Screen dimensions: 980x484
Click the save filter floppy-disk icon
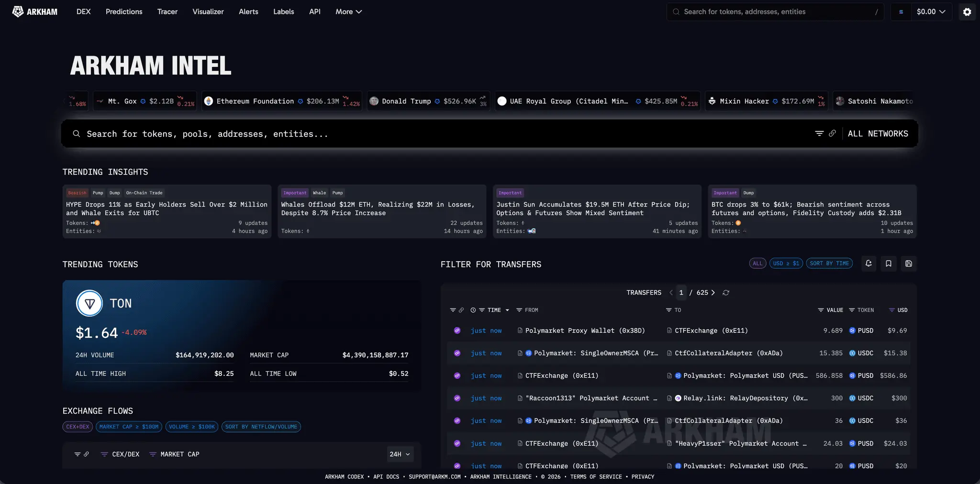909,264
